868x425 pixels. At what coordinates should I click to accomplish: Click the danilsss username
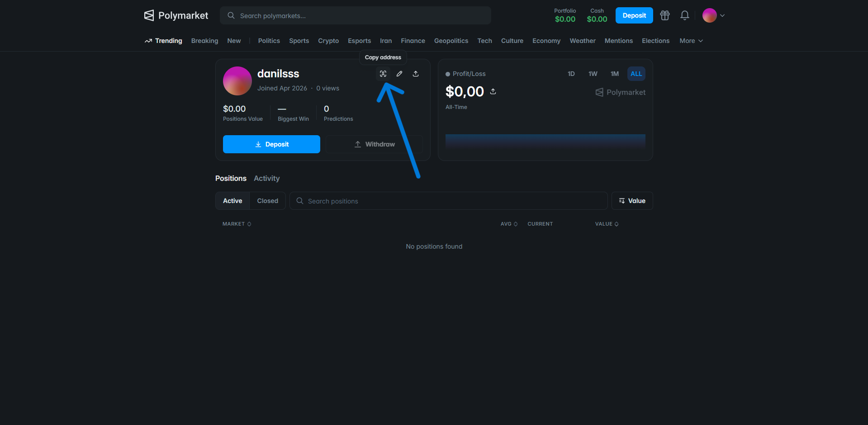pos(278,74)
